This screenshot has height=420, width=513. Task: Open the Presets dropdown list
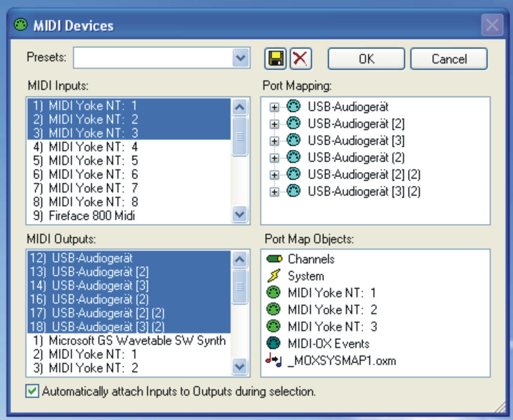pyautogui.click(x=241, y=58)
